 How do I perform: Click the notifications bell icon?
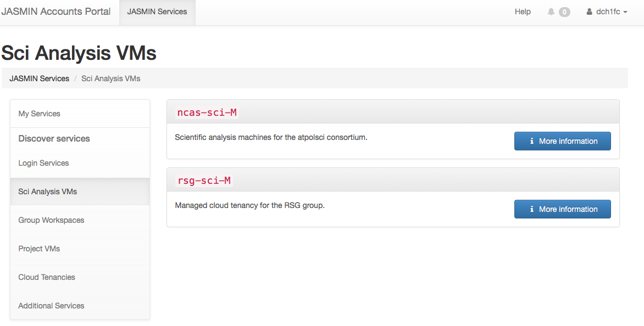[x=551, y=12]
